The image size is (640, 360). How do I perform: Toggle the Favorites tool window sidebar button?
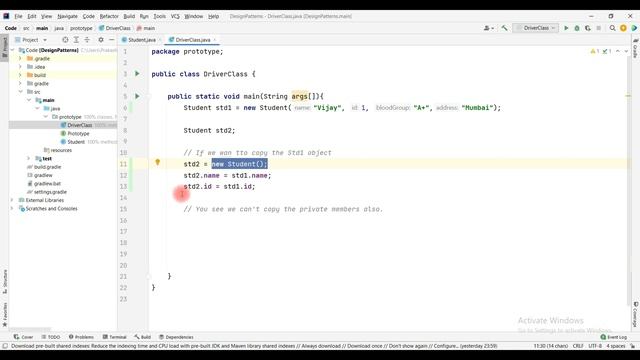[5, 315]
